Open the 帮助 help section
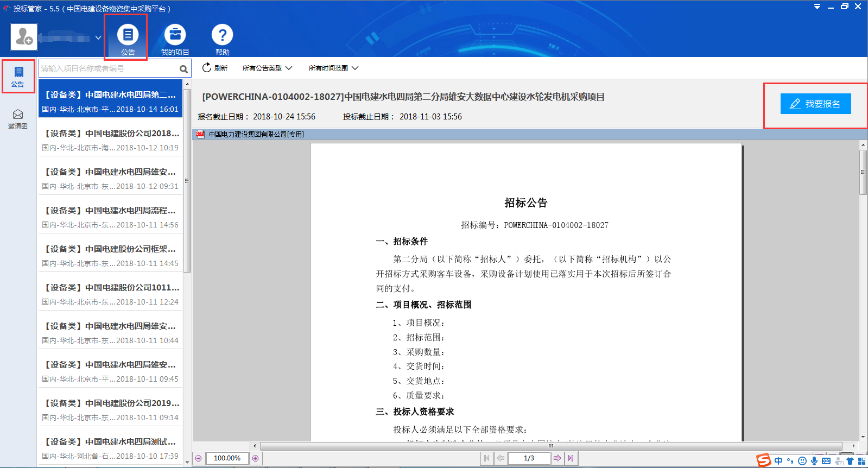868x468 pixels. point(222,40)
